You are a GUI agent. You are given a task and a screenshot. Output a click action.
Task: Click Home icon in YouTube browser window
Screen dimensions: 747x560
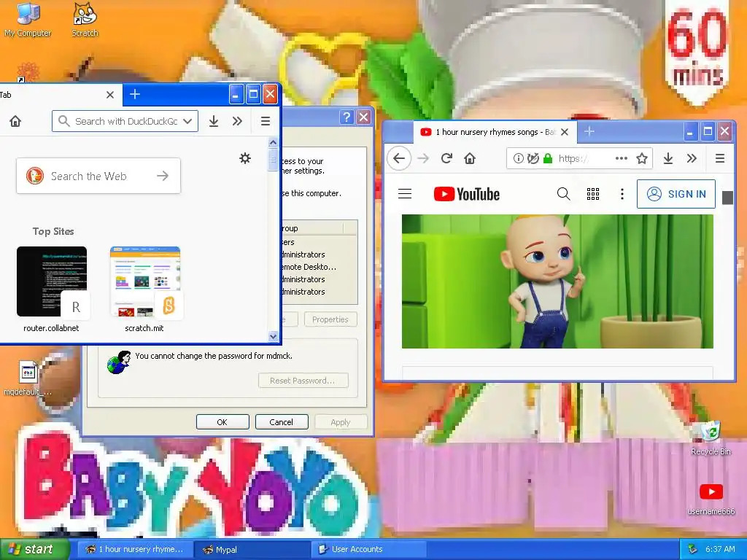click(470, 158)
